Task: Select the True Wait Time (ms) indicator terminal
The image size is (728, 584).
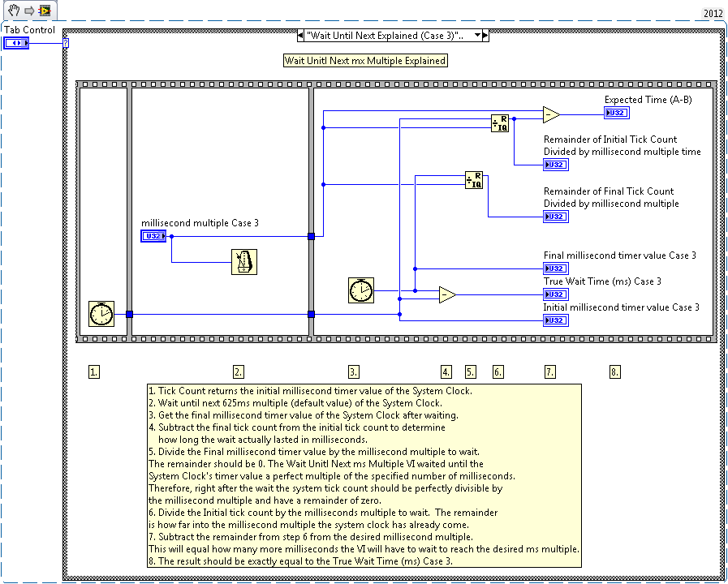Action: point(556,294)
